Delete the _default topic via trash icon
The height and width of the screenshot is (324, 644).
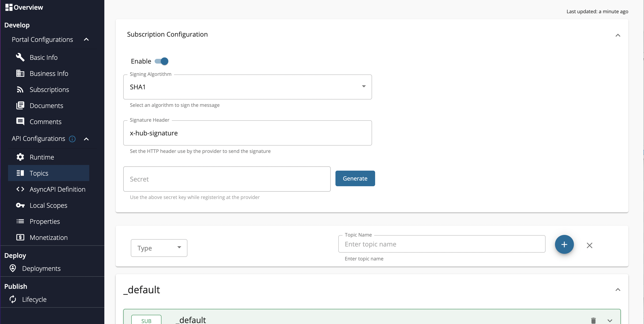pyautogui.click(x=593, y=320)
